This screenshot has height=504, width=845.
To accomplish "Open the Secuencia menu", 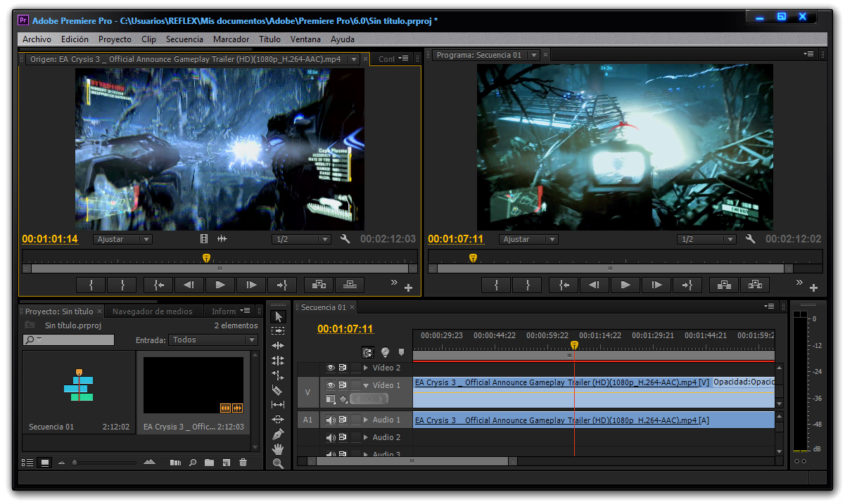I will [x=184, y=39].
